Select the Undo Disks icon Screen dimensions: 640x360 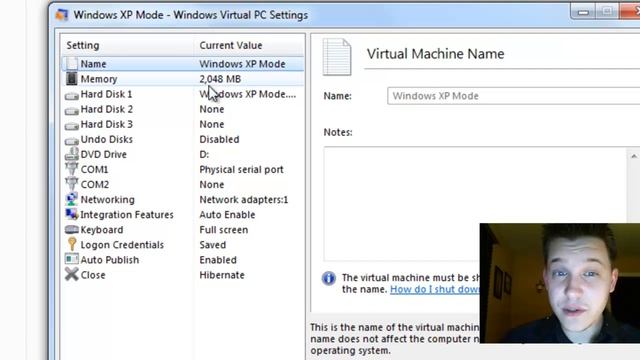point(72,140)
